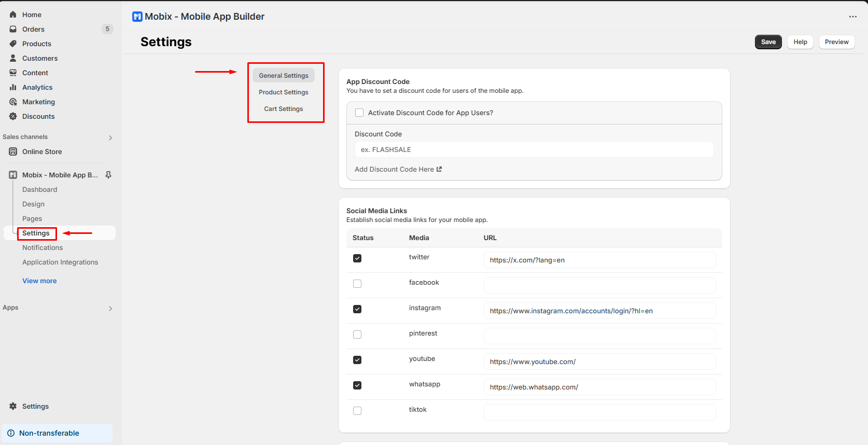Click the Help button

pyautogui.click(x=800, y=42)
